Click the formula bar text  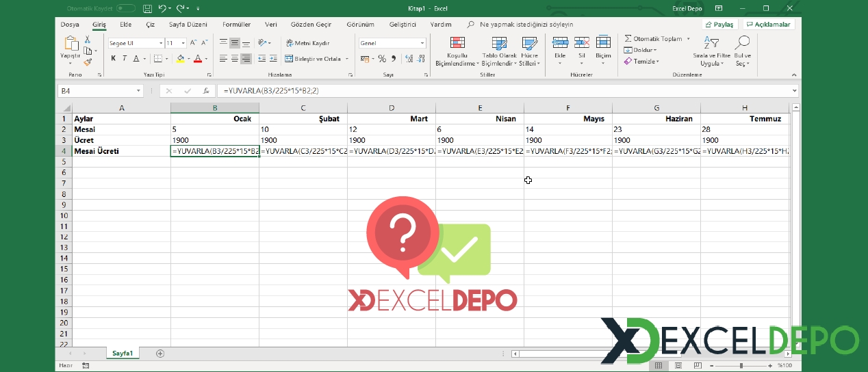(x=271, y=90)
